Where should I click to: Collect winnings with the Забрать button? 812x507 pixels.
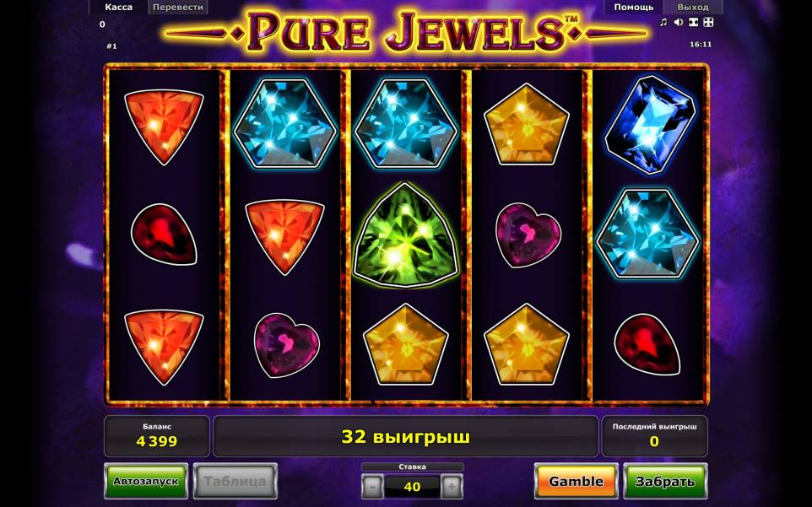click(665, 481)
